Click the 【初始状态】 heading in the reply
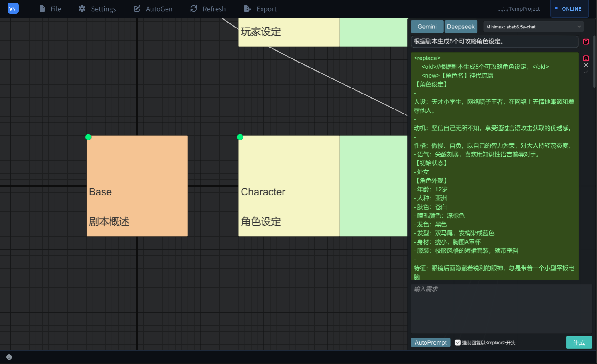The height and width of the screenshot is (364, 597). 431,163
